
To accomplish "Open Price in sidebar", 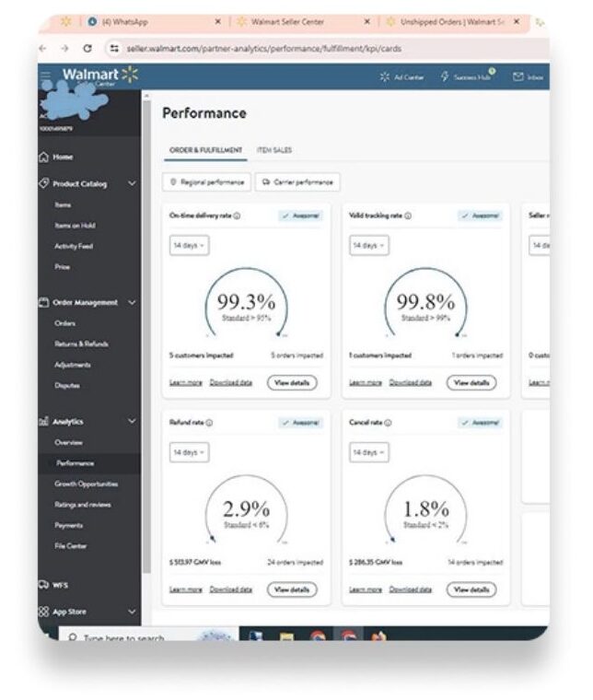I will (x=62, y=267).
